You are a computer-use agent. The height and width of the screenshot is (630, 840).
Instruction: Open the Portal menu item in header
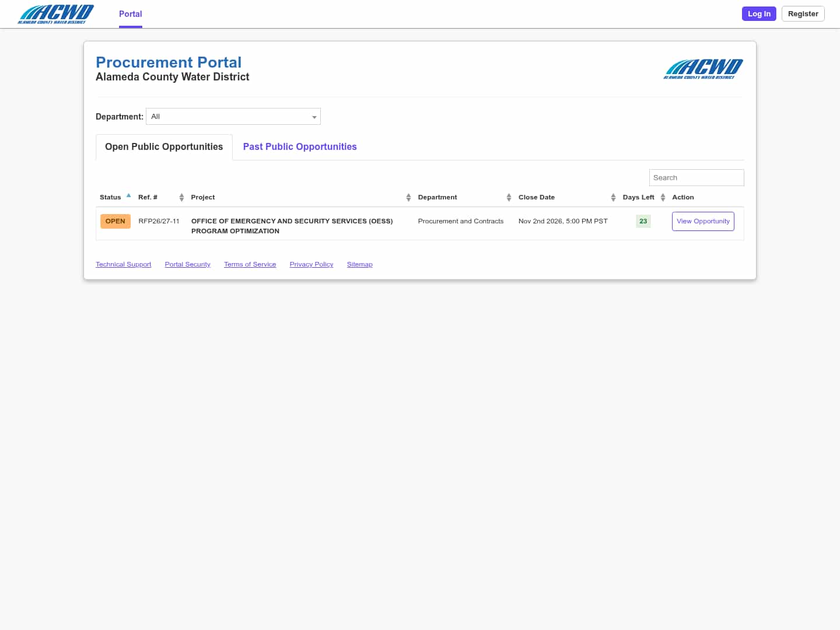tap(131, 14)
